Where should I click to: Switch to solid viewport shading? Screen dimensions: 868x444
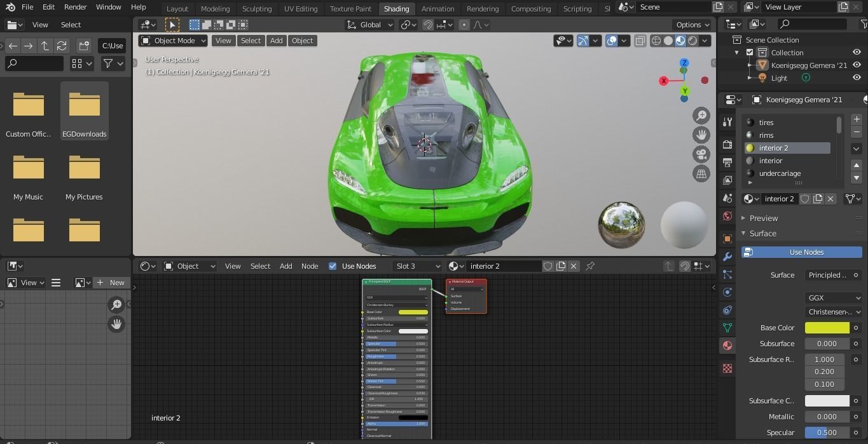pos(668,41)
